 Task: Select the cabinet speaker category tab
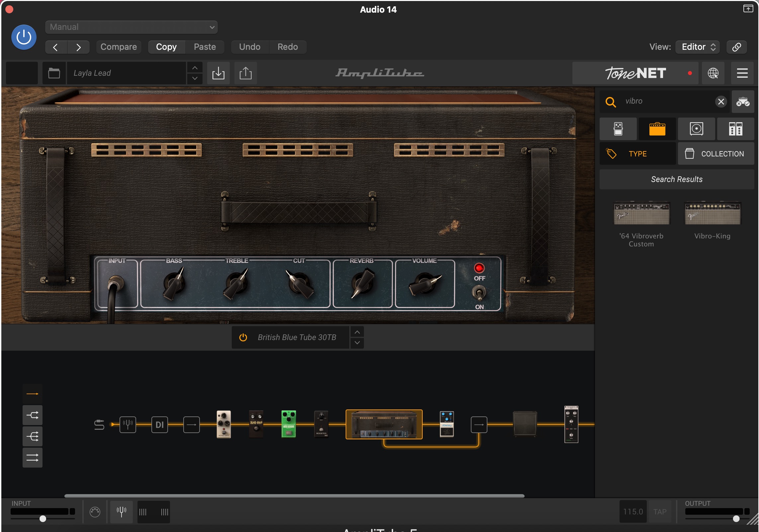pos(696,129)
